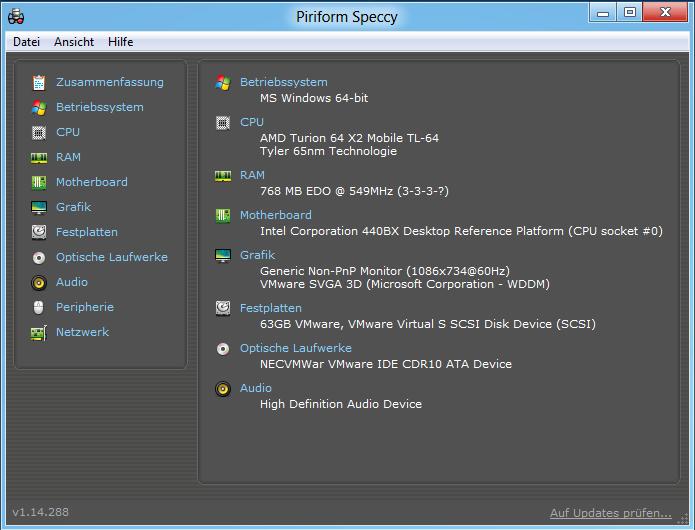Click 'AMD Turion 64 X2 Mobile TL-64' text

pos(349,138)
